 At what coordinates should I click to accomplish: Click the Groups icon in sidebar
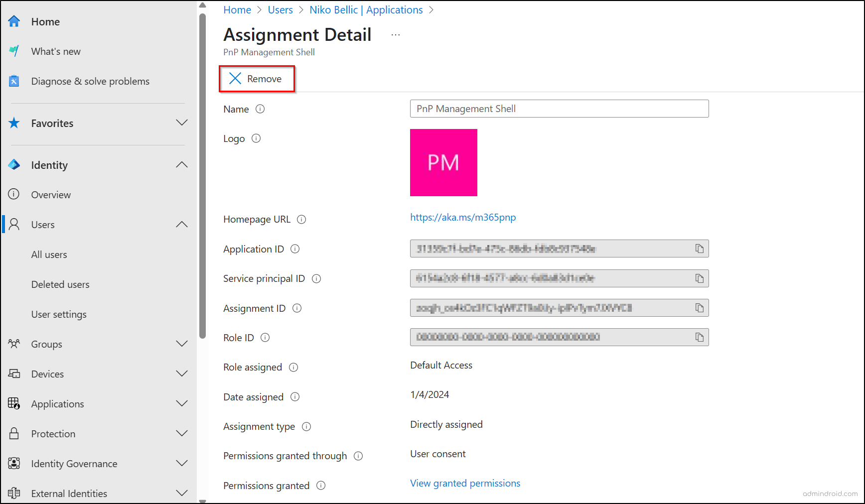(x=14, y=344)
